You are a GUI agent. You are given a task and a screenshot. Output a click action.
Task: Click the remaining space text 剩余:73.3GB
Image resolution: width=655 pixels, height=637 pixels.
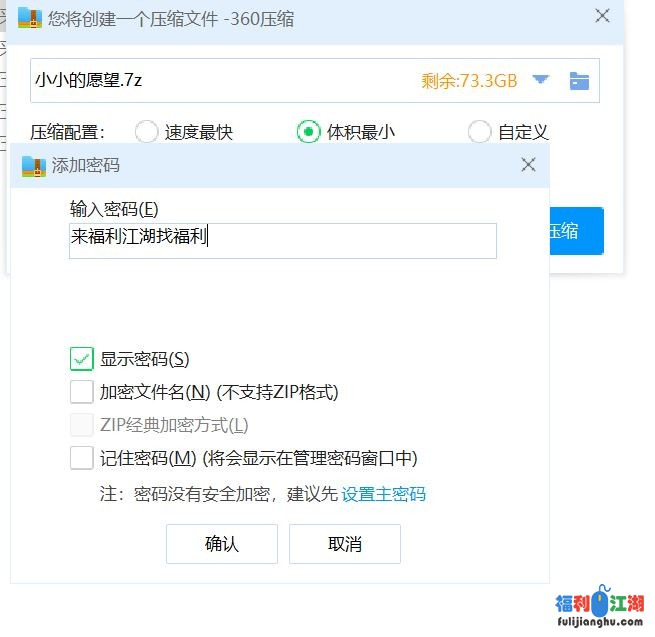point(469,81)
